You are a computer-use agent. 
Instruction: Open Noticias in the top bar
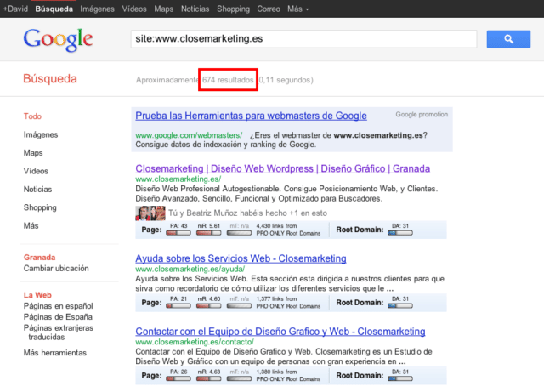click(x=195, y=9)
